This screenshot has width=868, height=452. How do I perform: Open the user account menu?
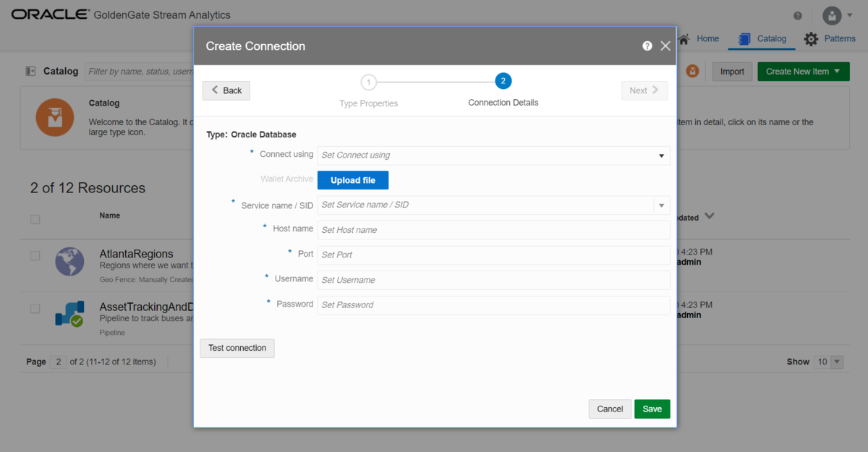coord(838,15)
